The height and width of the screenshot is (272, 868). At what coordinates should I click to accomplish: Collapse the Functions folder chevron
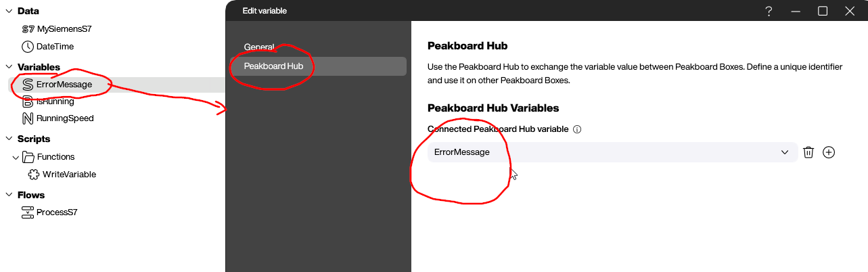[x=16, y=157]
